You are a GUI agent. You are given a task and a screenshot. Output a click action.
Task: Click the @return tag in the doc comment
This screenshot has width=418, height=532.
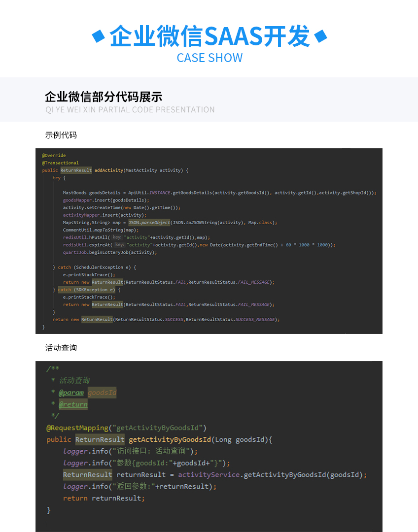[73, 404]
